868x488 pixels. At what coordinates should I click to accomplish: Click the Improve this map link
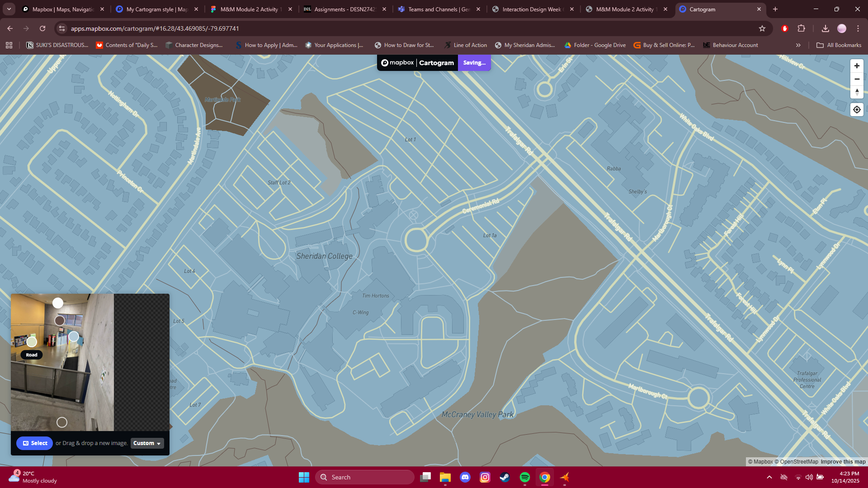843,462
